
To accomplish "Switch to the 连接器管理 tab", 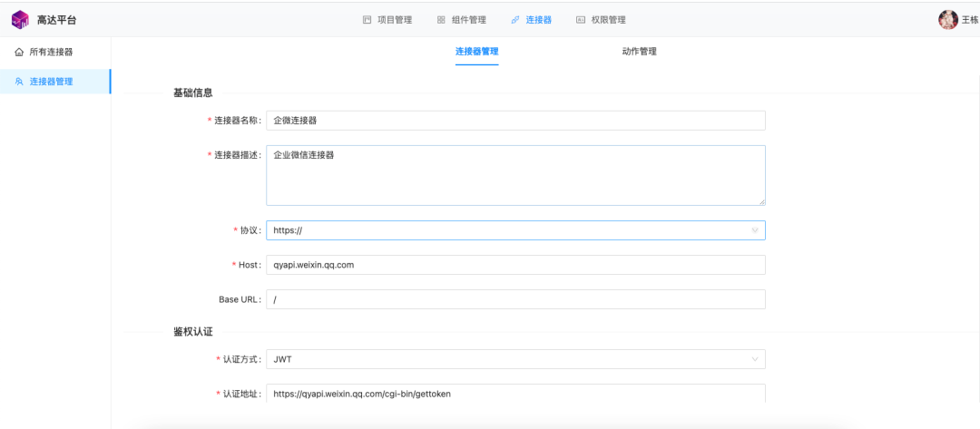I will 477,52.
